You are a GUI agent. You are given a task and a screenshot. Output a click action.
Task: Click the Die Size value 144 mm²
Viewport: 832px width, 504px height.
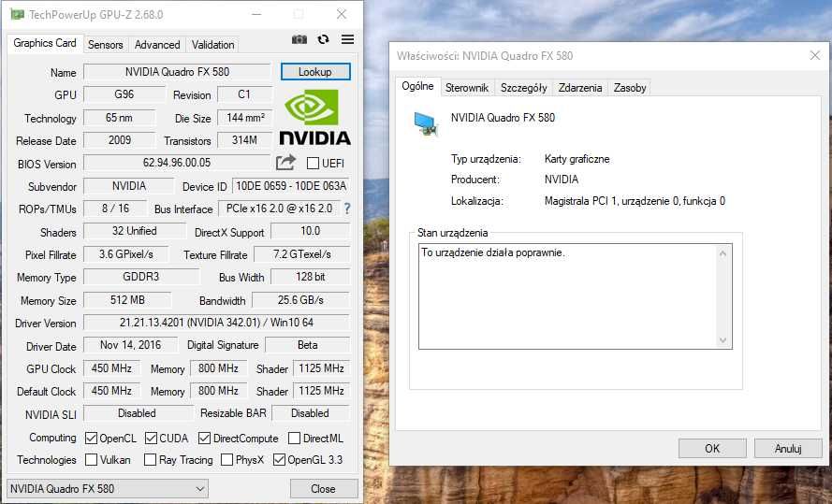tap(245, 118)
